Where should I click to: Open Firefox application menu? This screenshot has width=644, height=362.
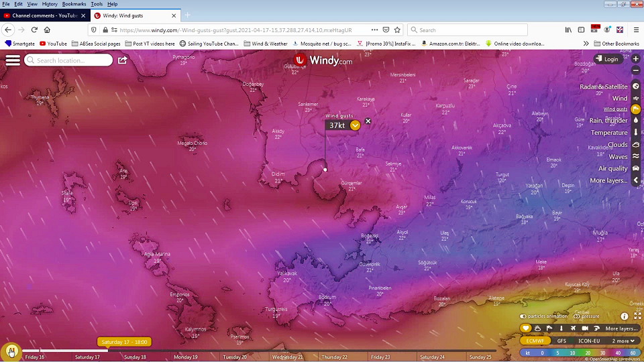click(636, 30)
